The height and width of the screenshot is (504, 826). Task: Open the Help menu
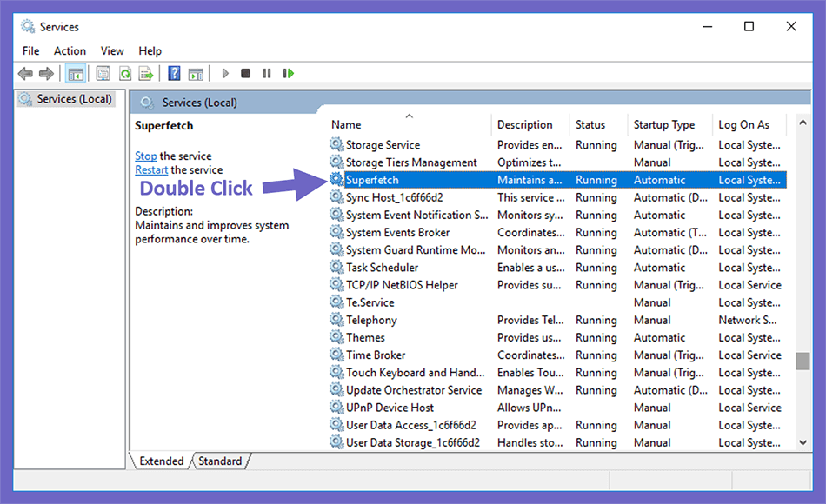[x=150, y=51]
